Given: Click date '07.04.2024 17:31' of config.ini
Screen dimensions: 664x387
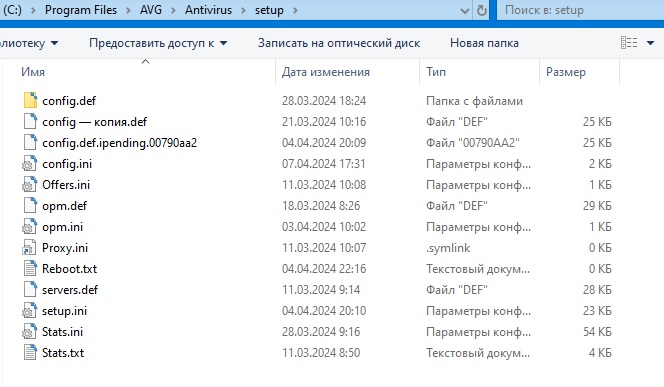Looking at the screenshot, I should (324, 164).
